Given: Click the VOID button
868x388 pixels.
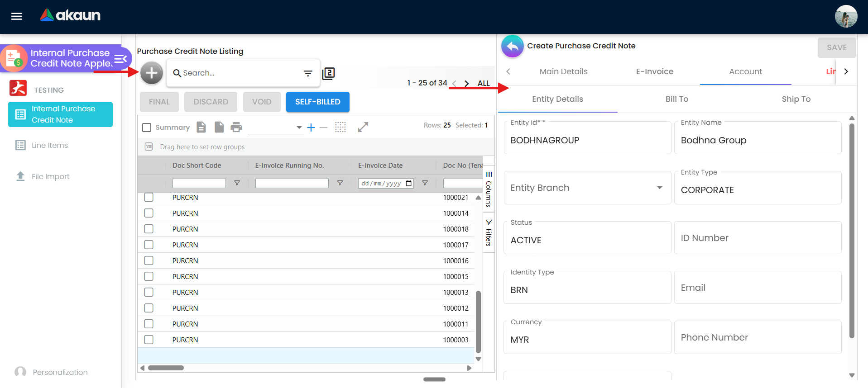Looking at the screenshot, I should click(x=262, y=102).
